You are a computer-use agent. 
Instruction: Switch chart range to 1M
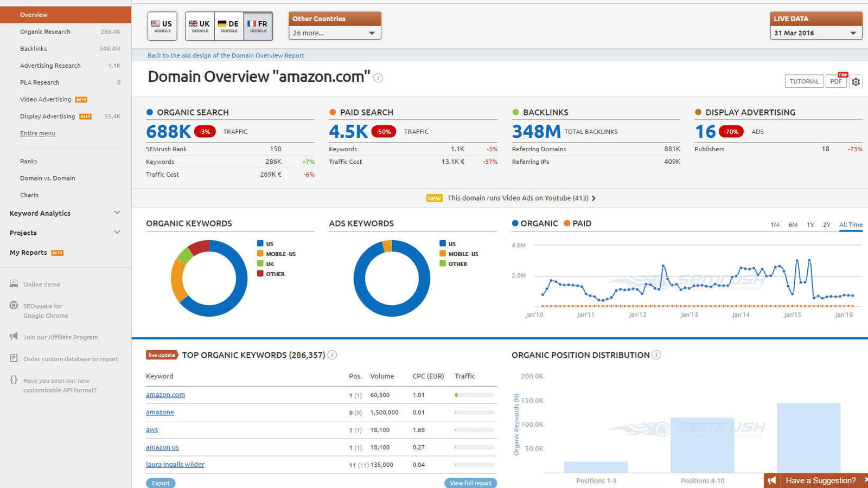pyautogui.click(x=775, y=224)
